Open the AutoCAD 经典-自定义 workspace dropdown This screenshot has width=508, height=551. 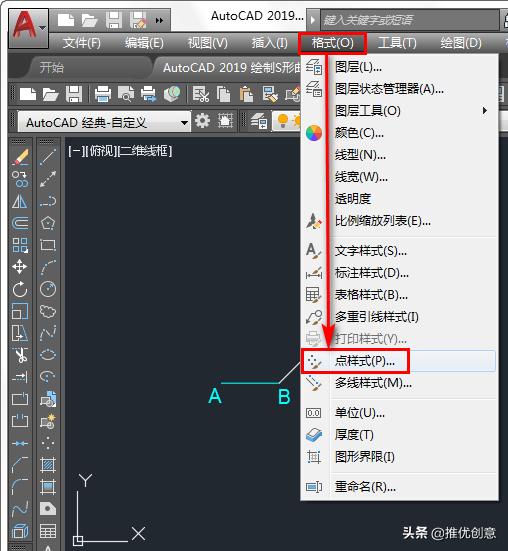105,122
